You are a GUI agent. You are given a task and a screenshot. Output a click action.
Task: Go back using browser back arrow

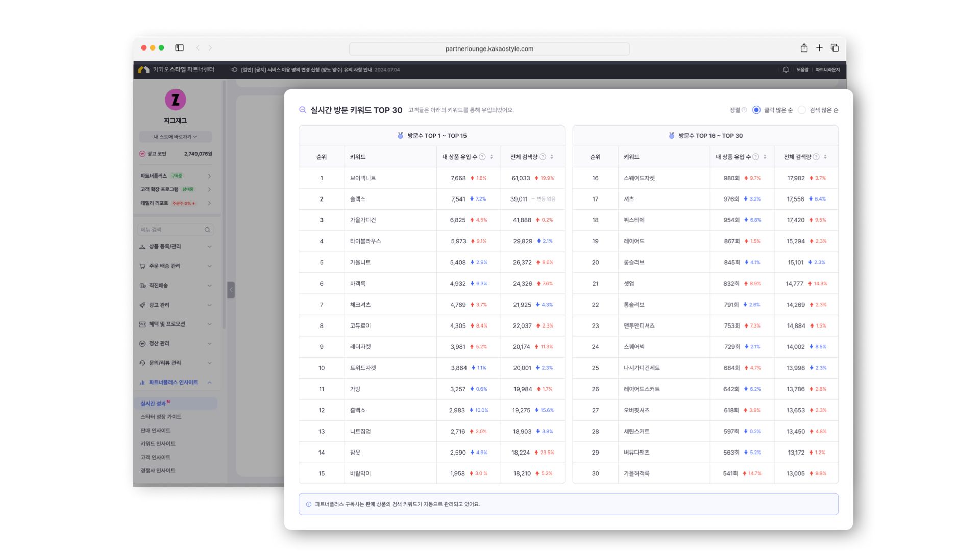(198, 48)
